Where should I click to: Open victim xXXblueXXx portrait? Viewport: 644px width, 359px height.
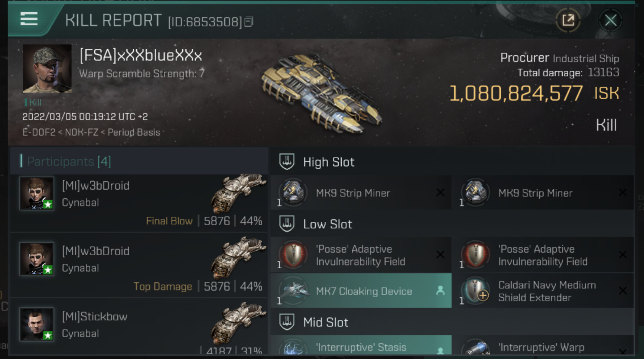47,68
